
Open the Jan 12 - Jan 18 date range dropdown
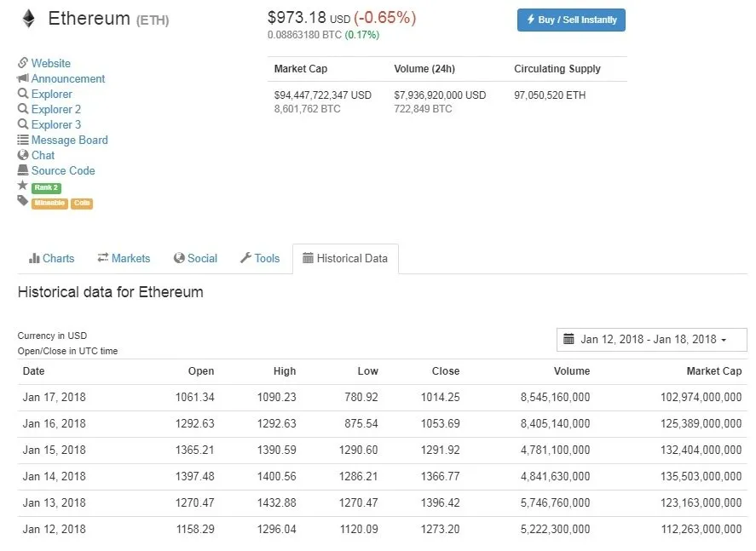(x=652, y=340)
